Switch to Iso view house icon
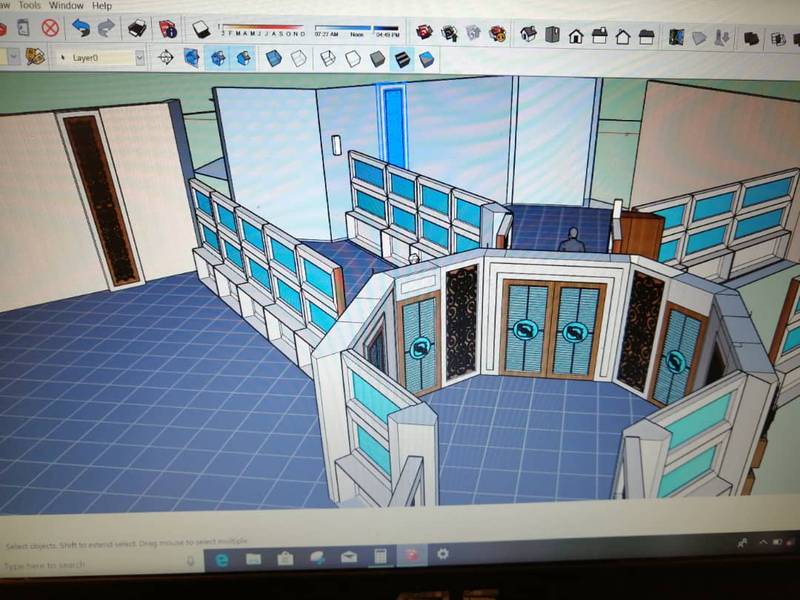This screenshot has height=600, width=800. click(x=528, y=35)
